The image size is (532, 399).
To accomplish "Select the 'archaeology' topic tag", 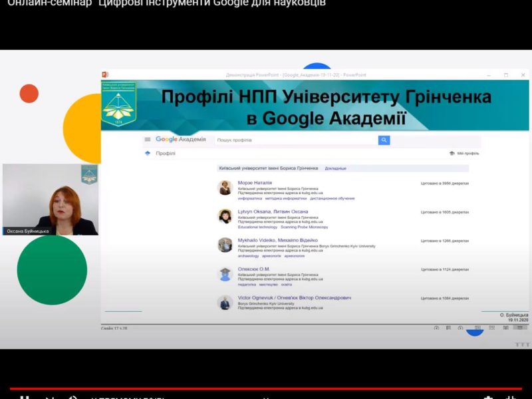I will coord(248,255).
